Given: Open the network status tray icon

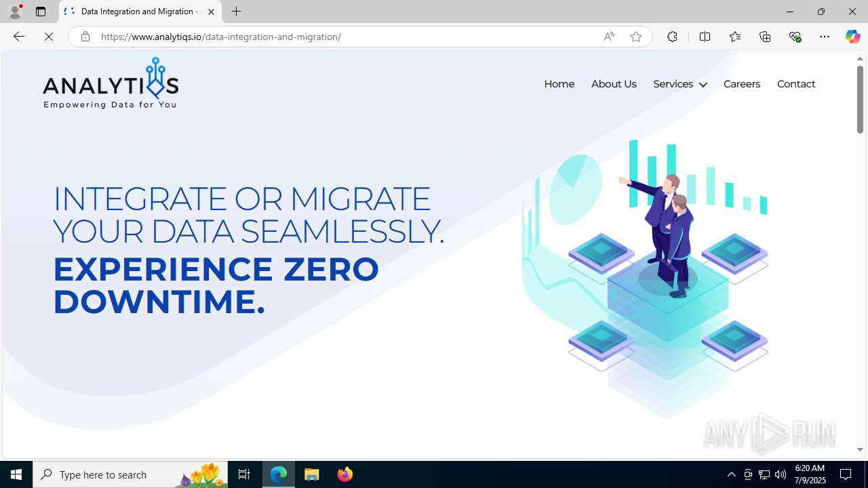Looking at the screenshot, I should click(764, 474).
